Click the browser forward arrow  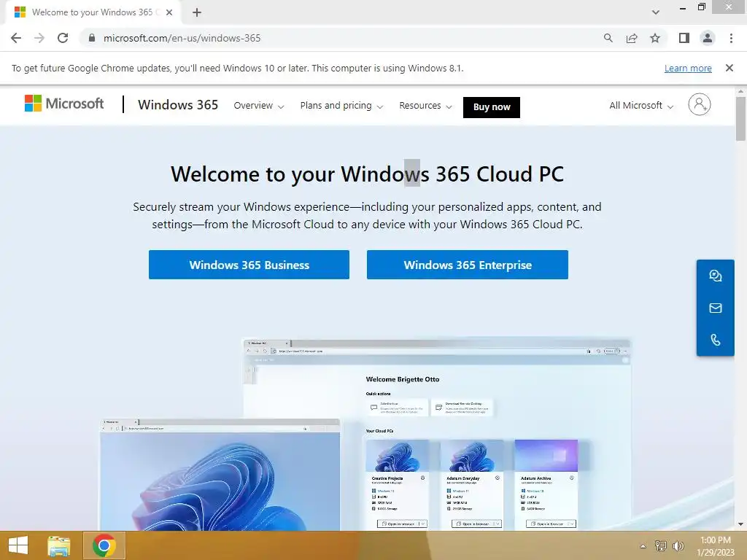(x=39, y=38)
